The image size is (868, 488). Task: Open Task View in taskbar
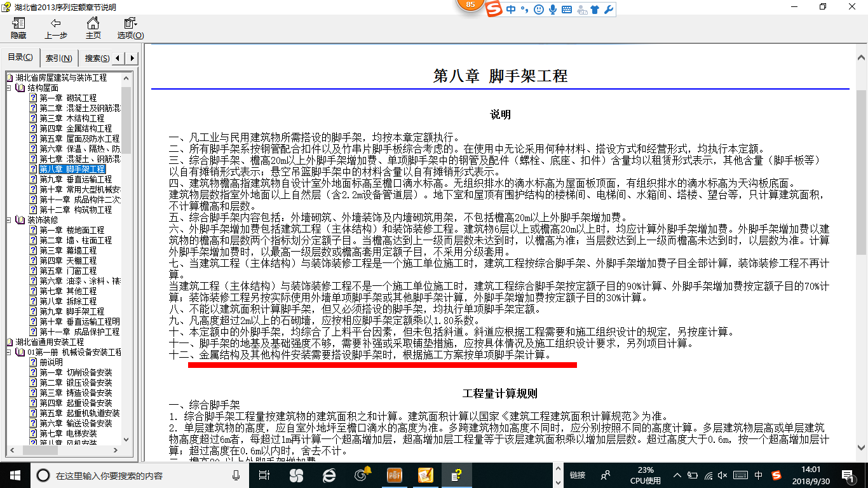pyautogui.click(x=265, y=475)
